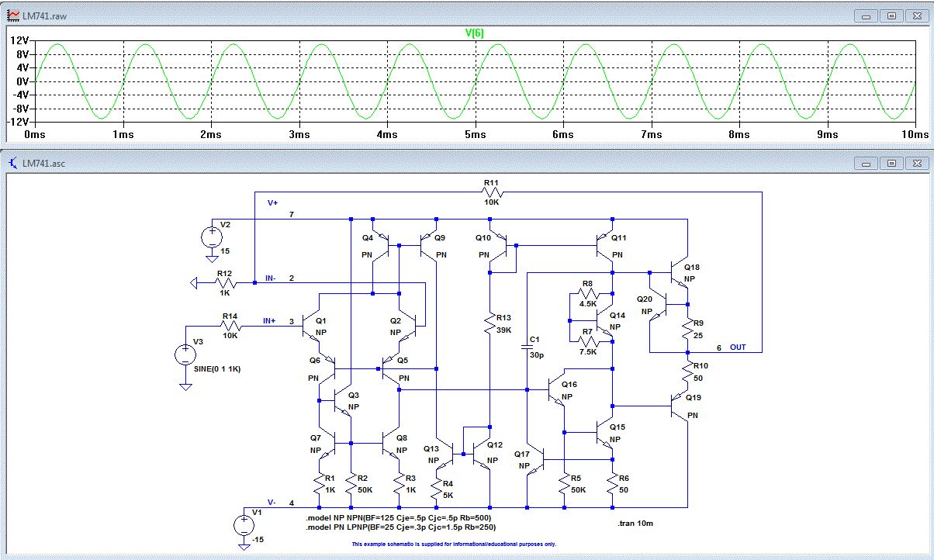Screen dimensions: 934x560
Task: Select the .model NP NPN directive text
Action: coord(398,517)
